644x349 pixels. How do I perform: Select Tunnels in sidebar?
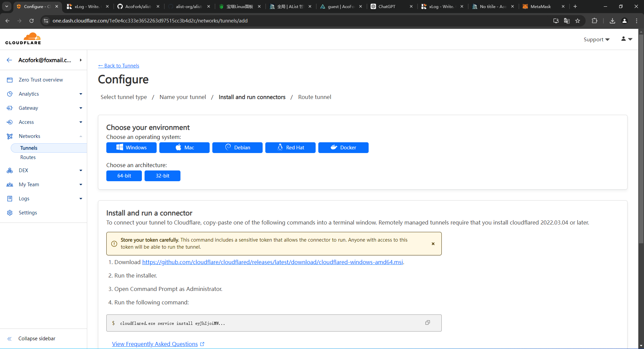[49, 148]
